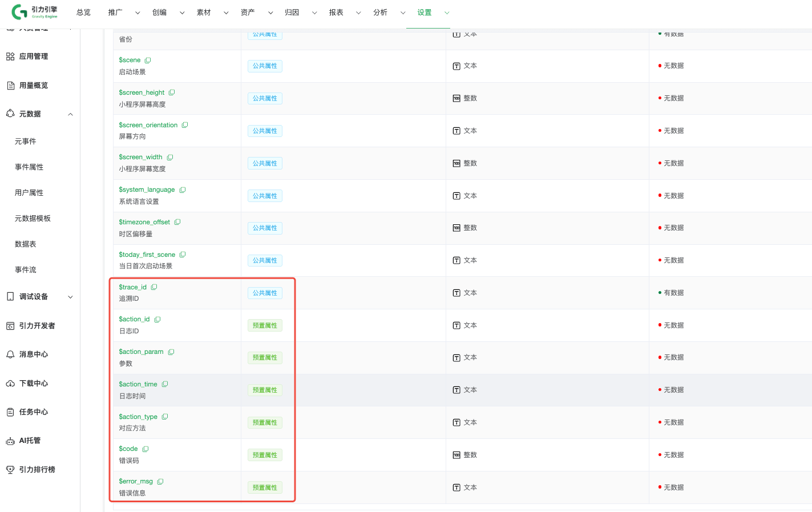Viewport: 812px width, 512px height.
Task: Open the 素材 dropdown arrow
Action: tap(226, 13)
